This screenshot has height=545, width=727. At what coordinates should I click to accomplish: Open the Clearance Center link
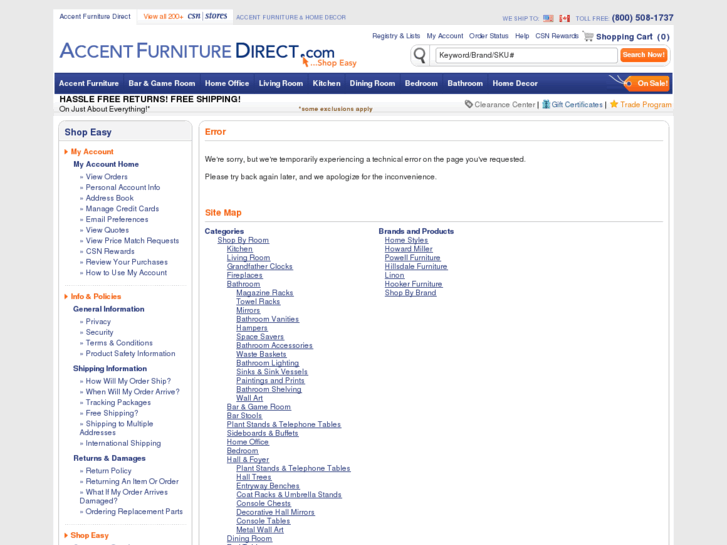[x=504, y=105]
